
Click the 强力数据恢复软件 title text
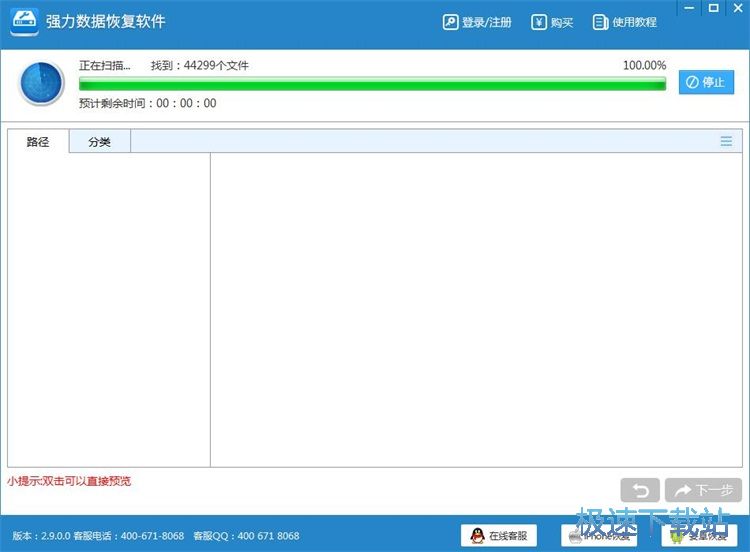click(x=106, y=22)
